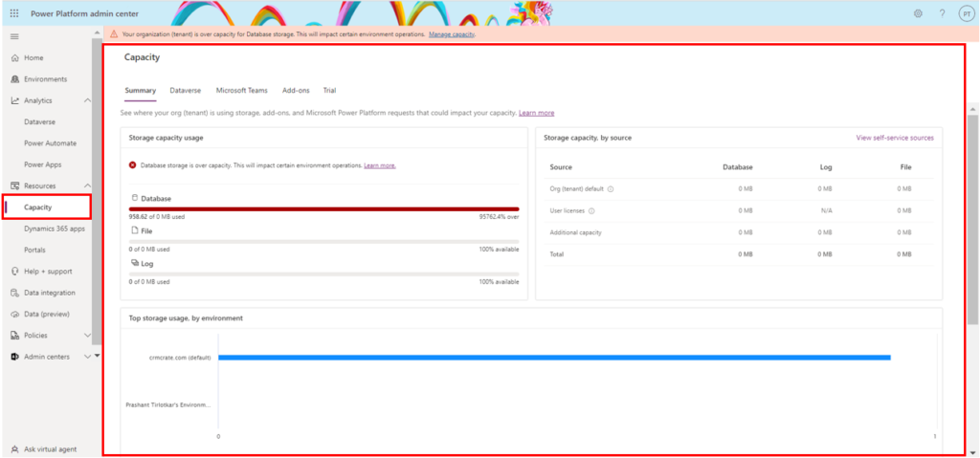Screen dimensions: 980x458
Task: Switch to the Microsoft Teams tab
Action: coord(241,91)
